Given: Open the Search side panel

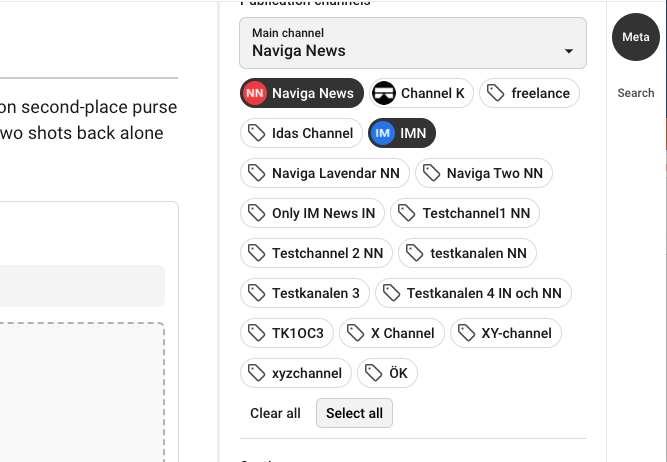Looking at the screenshot, I should [x=636, y=93].
